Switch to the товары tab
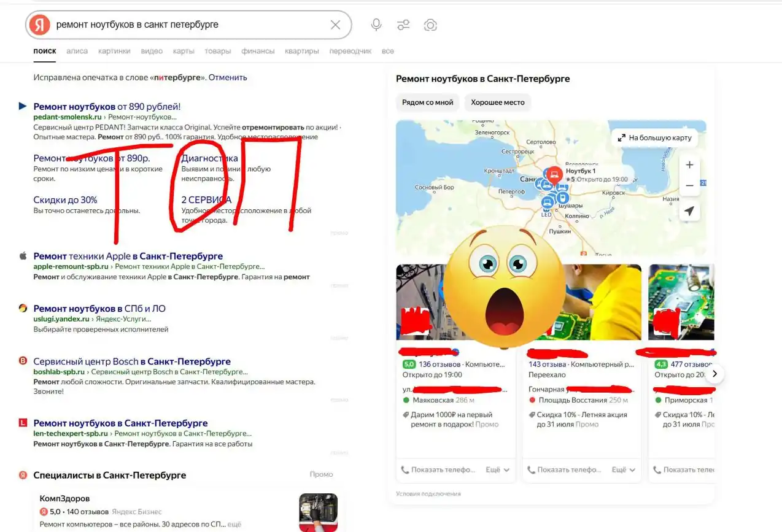 (x=218, y=52)
